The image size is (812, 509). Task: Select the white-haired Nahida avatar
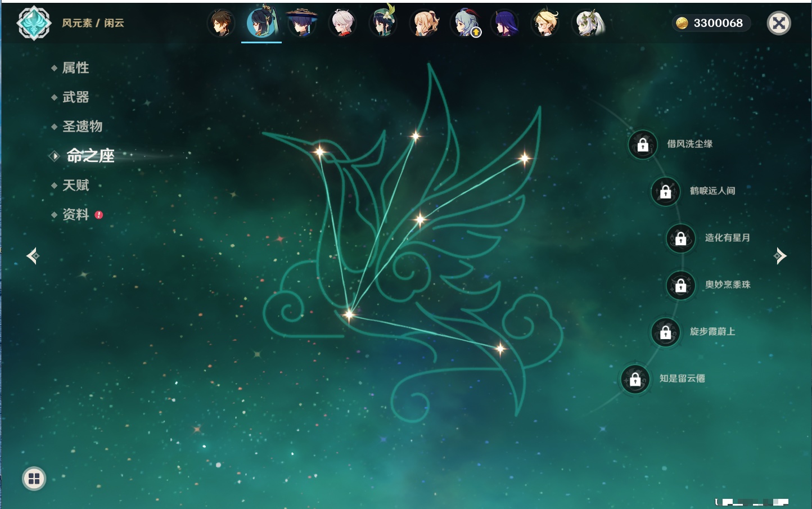tap(588, 23)
